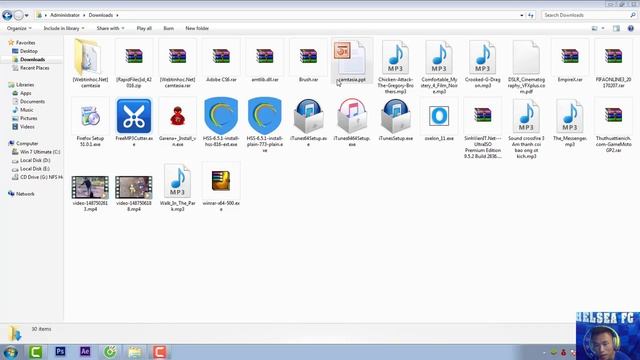Select Chicken-Attack mp3 file

(x=395, y=67)
